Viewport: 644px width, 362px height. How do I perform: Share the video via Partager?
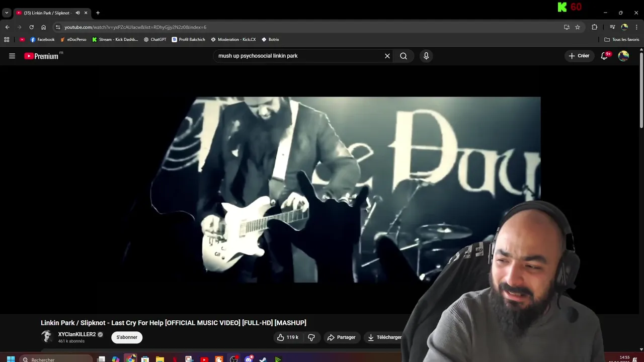pos(341,337)
